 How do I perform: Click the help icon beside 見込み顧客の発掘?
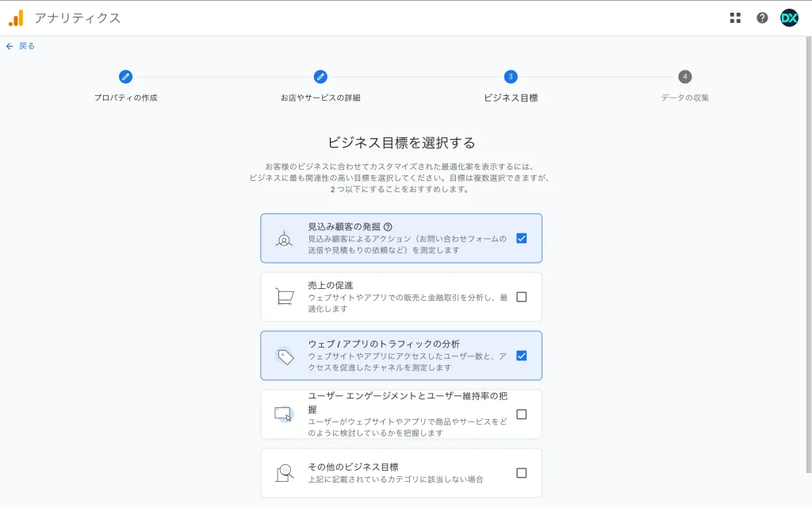388,227
